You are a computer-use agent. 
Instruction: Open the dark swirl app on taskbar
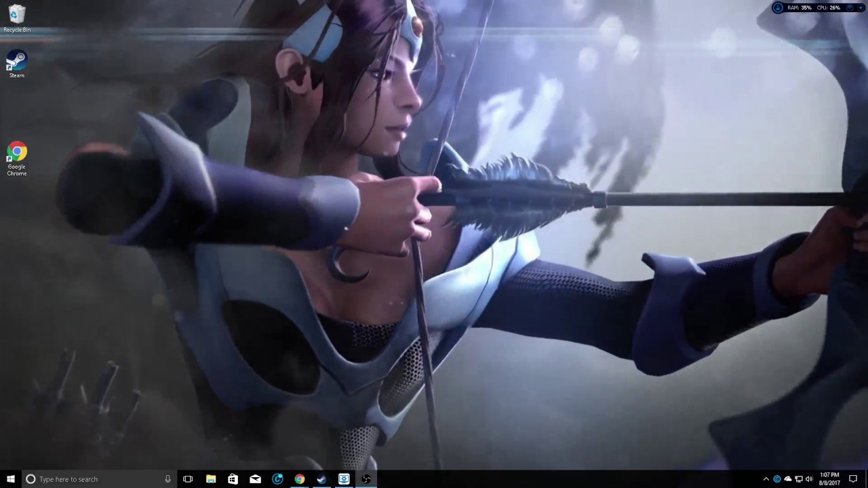366,479
